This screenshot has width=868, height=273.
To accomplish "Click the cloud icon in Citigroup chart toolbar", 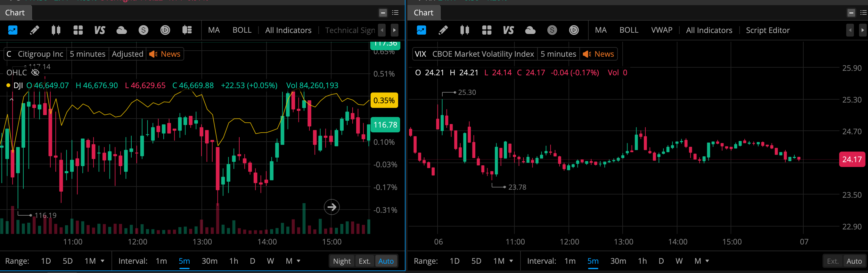I will pyautogui.click(x=121, y=30).
